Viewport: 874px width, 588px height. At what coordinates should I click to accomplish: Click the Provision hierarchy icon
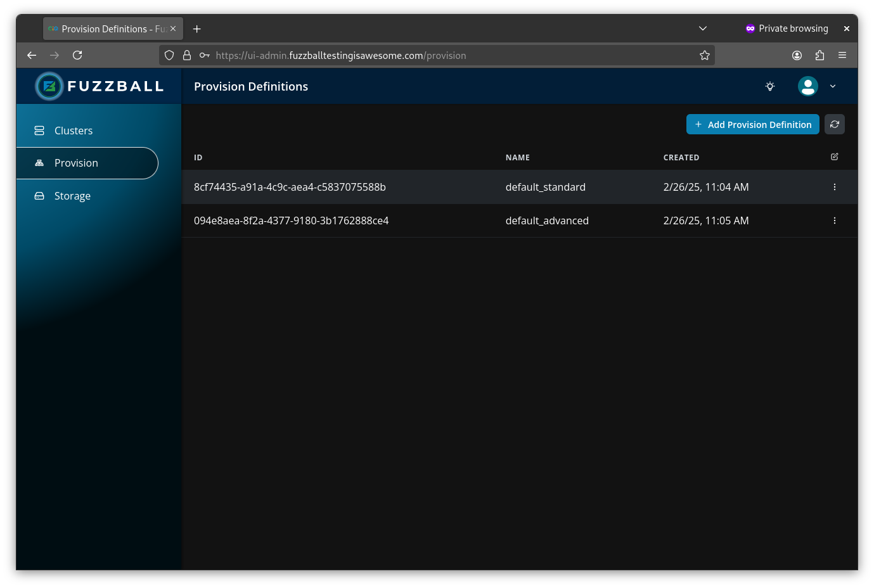click(39, 163)
